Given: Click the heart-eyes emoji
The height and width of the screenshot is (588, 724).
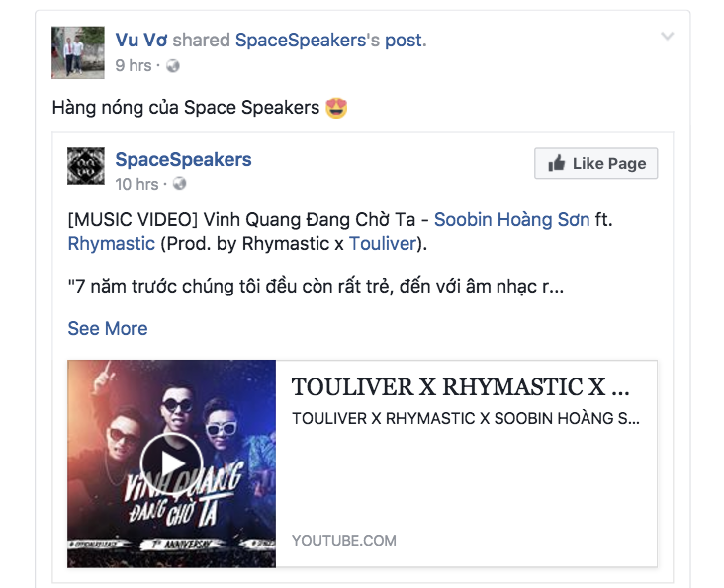Looking at the screenshot, I should pos(336,108).
